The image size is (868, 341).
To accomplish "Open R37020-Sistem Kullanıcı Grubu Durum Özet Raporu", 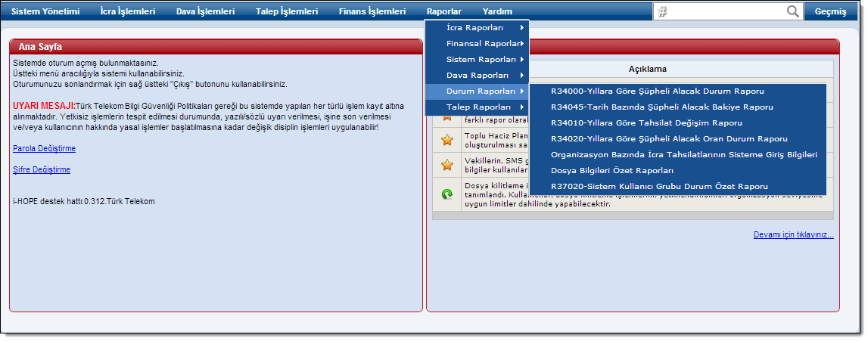I will point(678,187).
